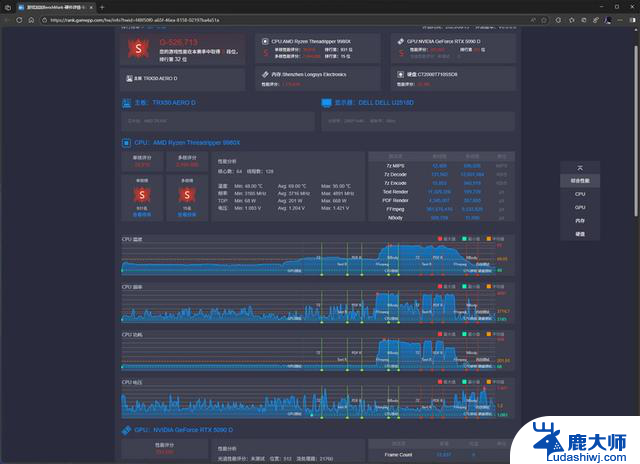
Task: Click the CPU voltage area chart
Action: (308, 402)
